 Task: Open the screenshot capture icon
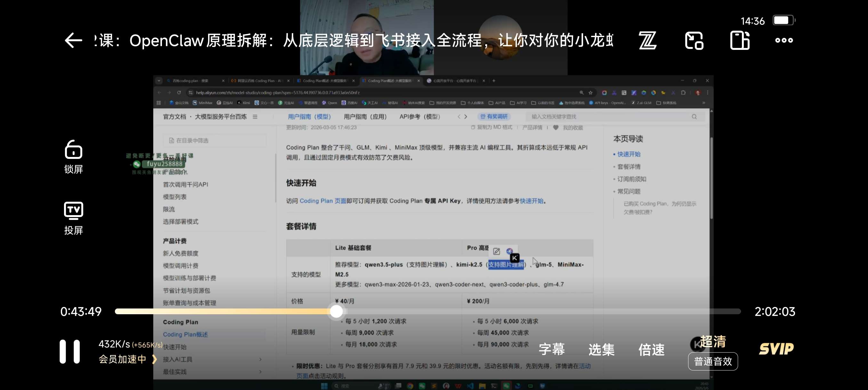[694, 40]
